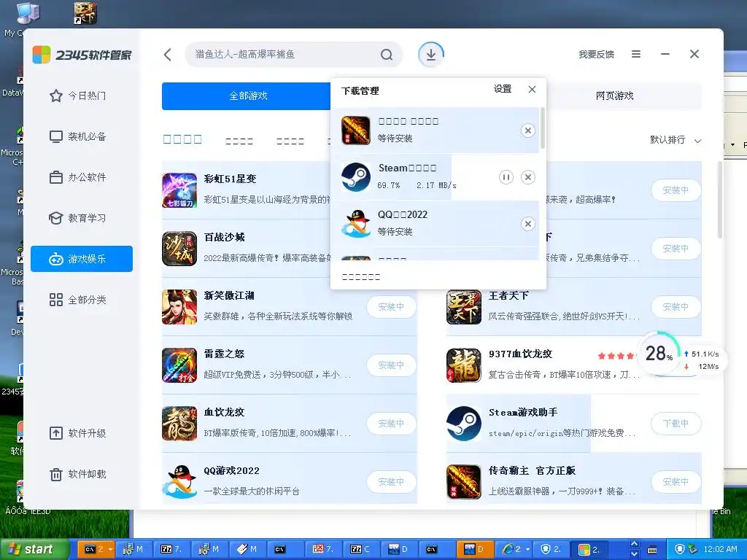747x560 pixels.
Task: Select 办公软件 category
Action: click(82, 178)
